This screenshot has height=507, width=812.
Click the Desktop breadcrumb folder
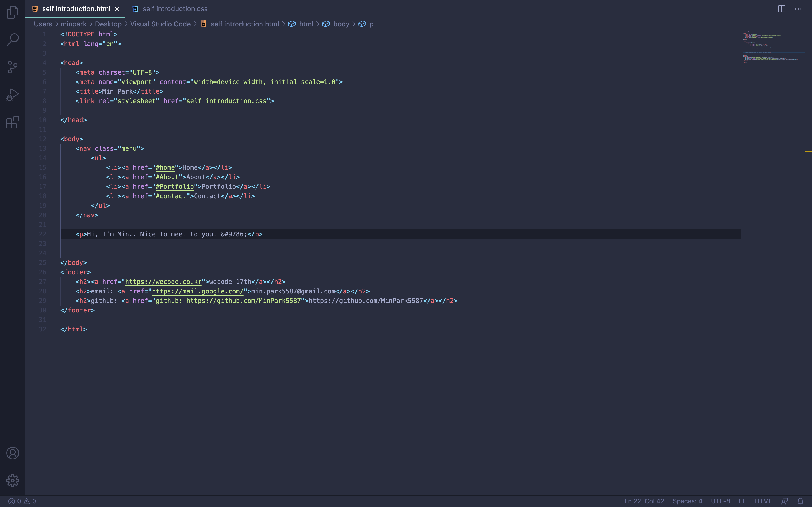coord(108,24)
